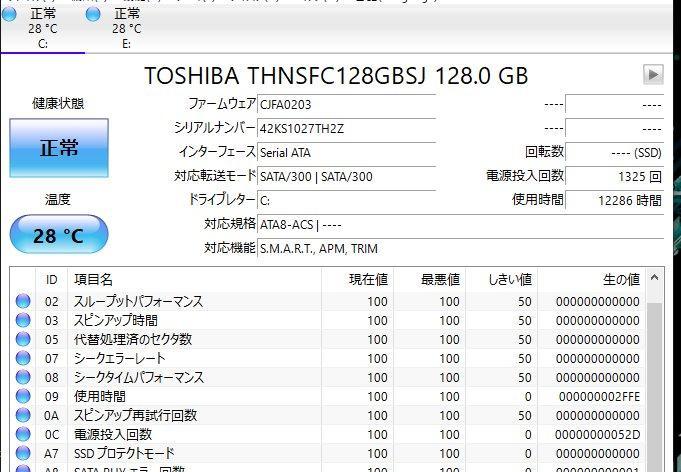Click the 健康状態 label
This screenshot has height=472, width=681.
(x=58, y=103)
